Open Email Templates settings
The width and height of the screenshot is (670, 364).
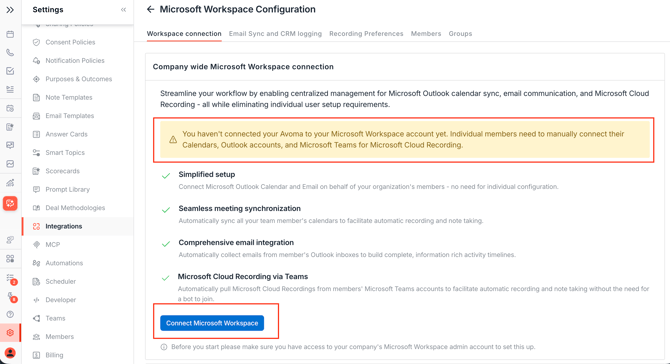[x=70, y=116]
